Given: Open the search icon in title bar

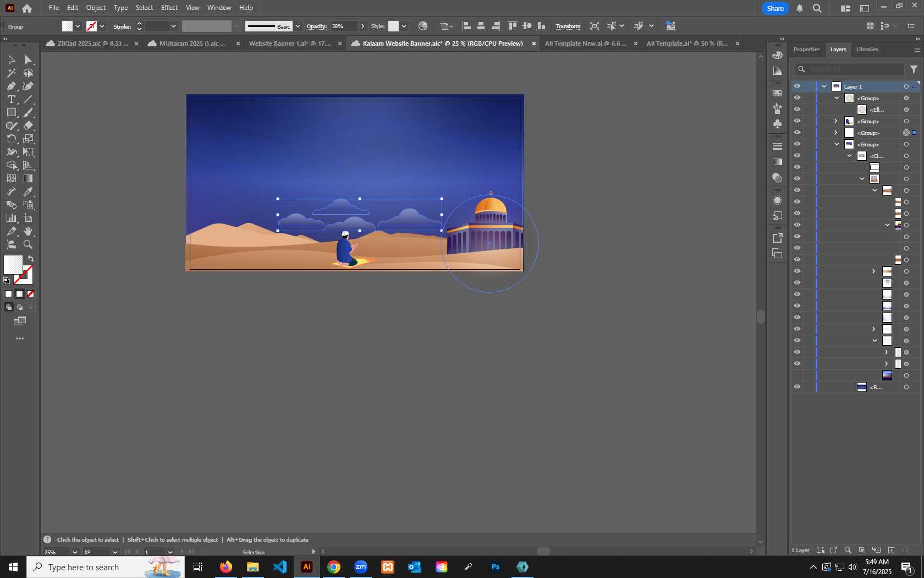Looking at the screenshot, I should point(817,8).
